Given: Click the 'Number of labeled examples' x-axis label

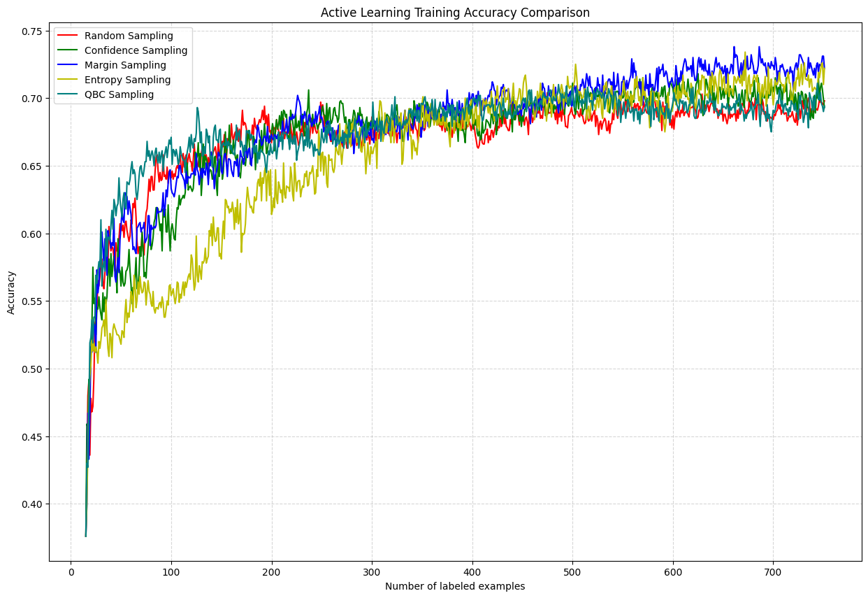Looking at the screenshot, I should click(455, 586).
